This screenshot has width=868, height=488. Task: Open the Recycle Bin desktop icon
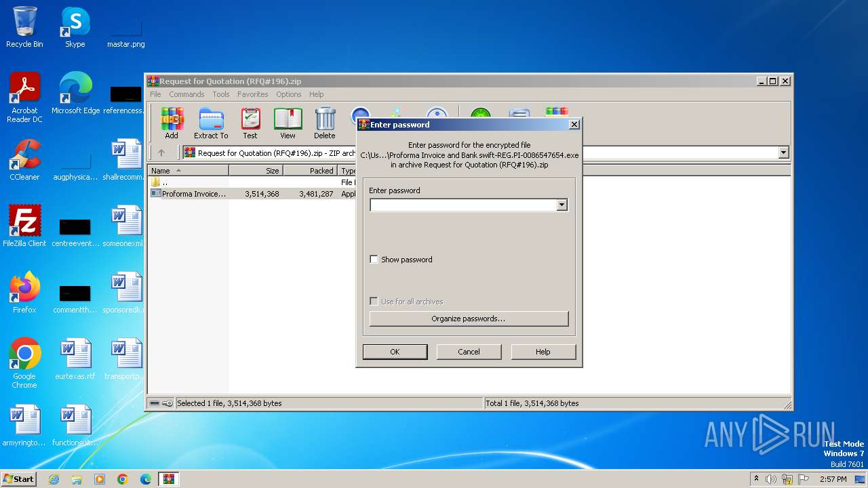(x=24, y=27)
